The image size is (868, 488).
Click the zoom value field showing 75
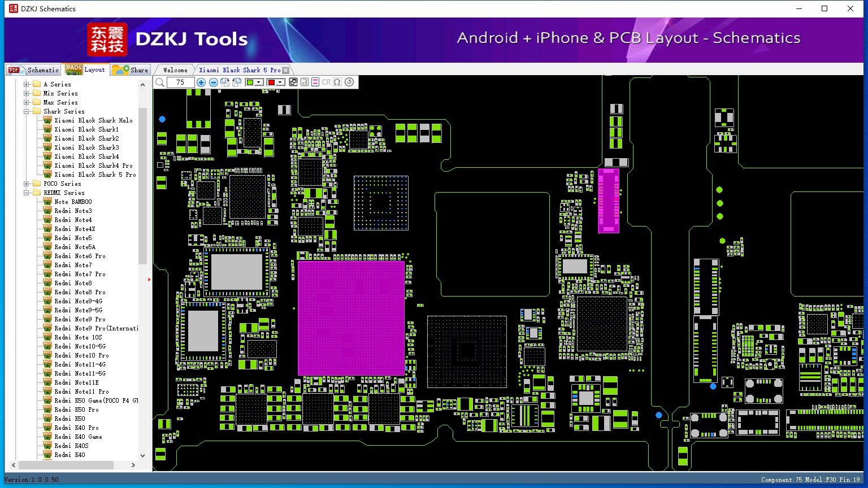[180, 82]
